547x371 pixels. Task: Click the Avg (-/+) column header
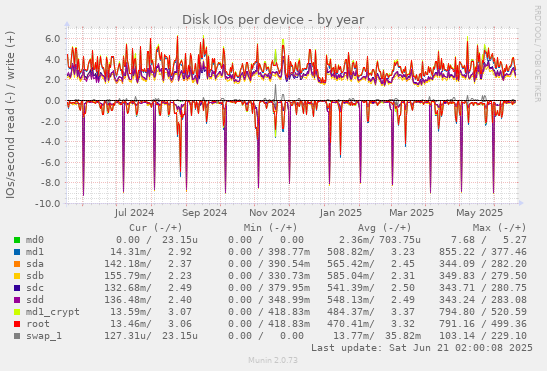click(x=384, y=228)
